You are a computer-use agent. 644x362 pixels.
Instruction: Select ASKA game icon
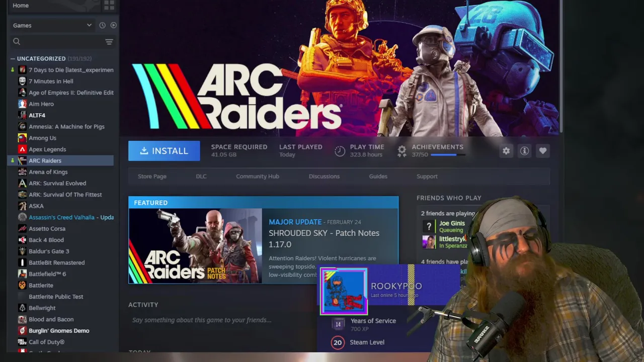(x=22, y=206)
